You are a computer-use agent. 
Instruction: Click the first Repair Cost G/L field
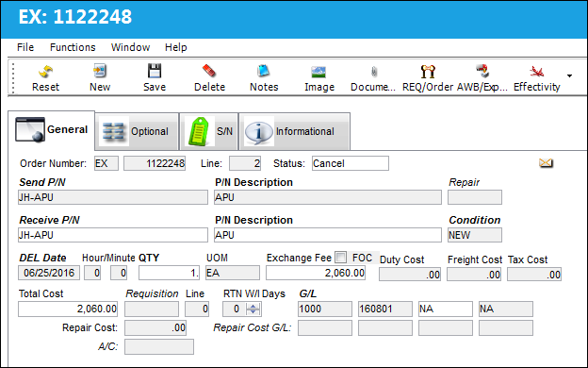[325, 327]
